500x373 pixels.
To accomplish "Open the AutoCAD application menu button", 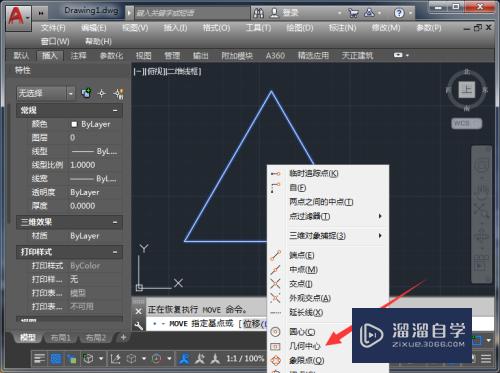I will pyautogui.click(x=18, y=18).
